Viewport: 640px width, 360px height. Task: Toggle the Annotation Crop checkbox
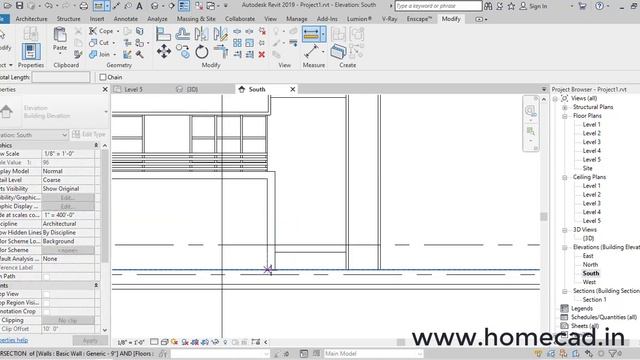click(46, 311)
